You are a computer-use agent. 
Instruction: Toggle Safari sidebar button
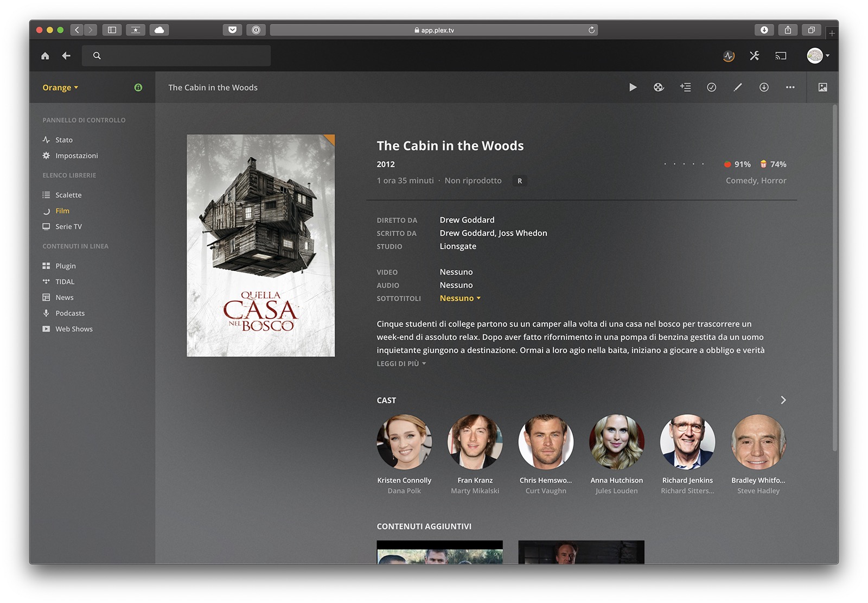[112, 30]
